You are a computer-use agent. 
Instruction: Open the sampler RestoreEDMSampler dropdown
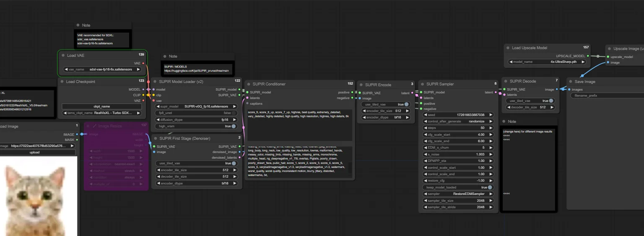pos(458,194)
